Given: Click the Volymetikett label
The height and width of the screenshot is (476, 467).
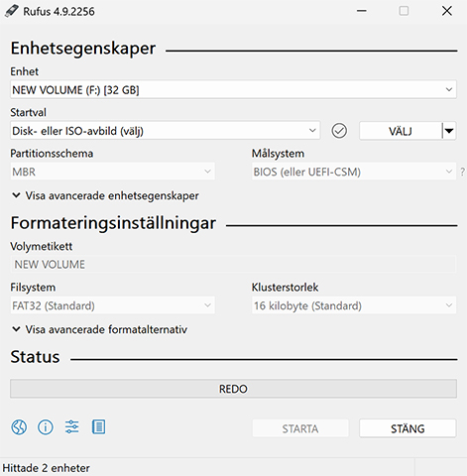Looking at the screenshot, I should point(42,246).
